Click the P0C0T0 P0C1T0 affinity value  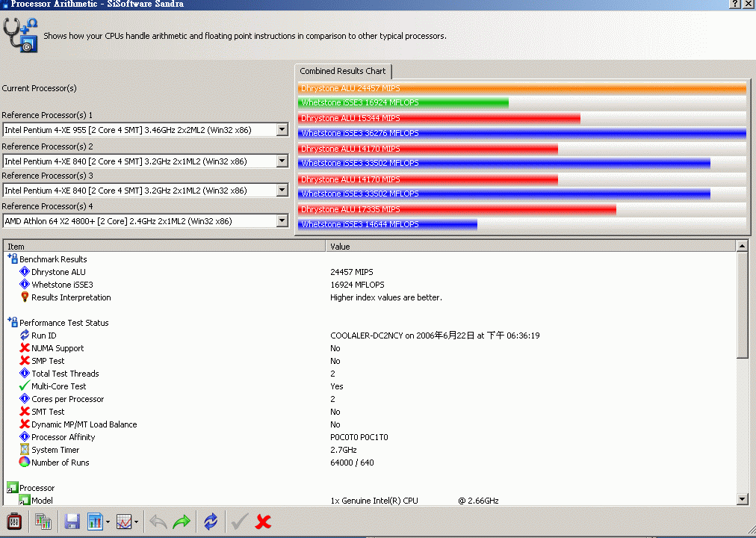(359, 437)
